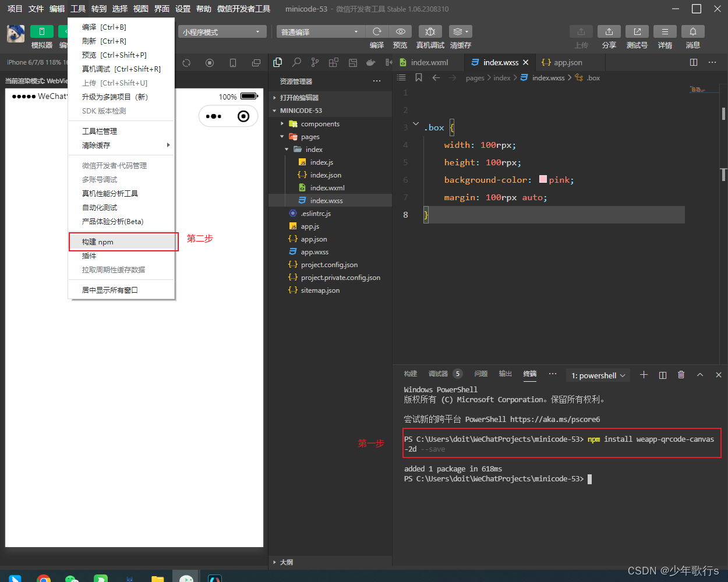Close the terminal panel
Screen dimensions: 728x582
pyautogui.click(x=719, y=375)
